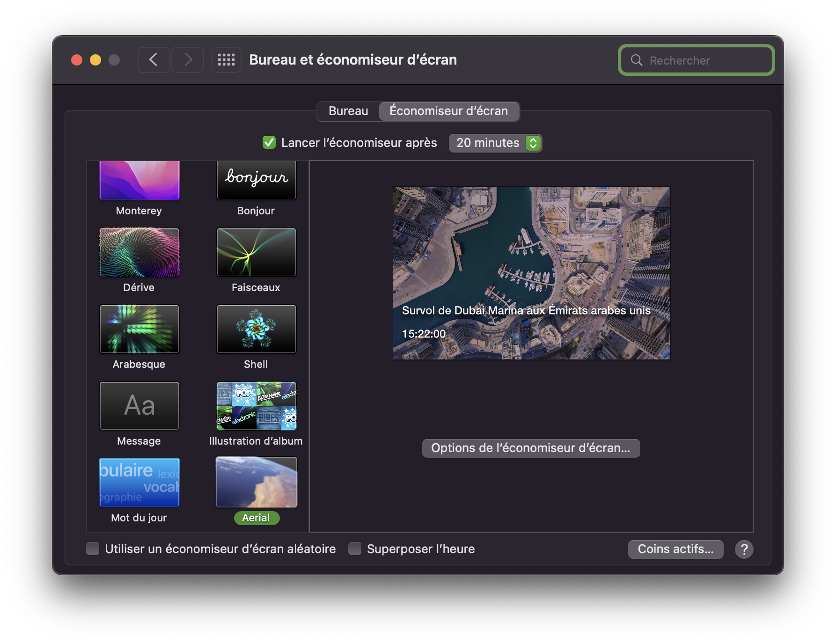The height and width of the screenshot is (644, 836).
Task: Click the Mot du jour label
Action: 139,518
